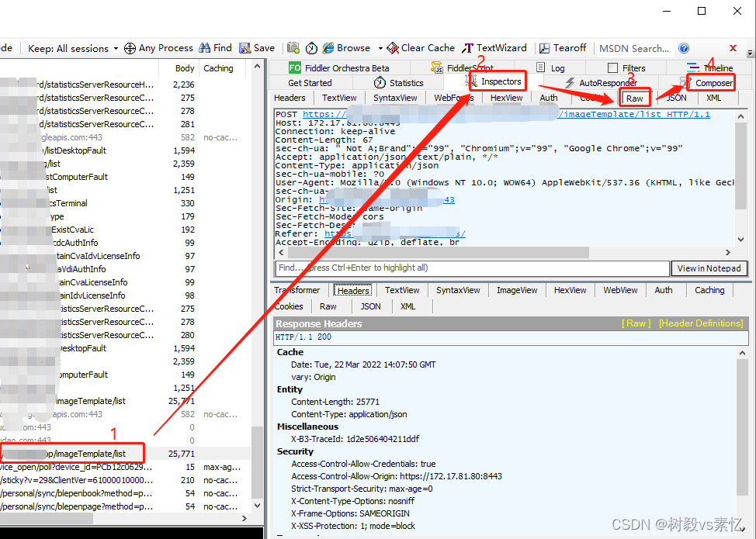Select request Raw inspector tab
This screenshot has width=756, height=539.
click(634, 98)
